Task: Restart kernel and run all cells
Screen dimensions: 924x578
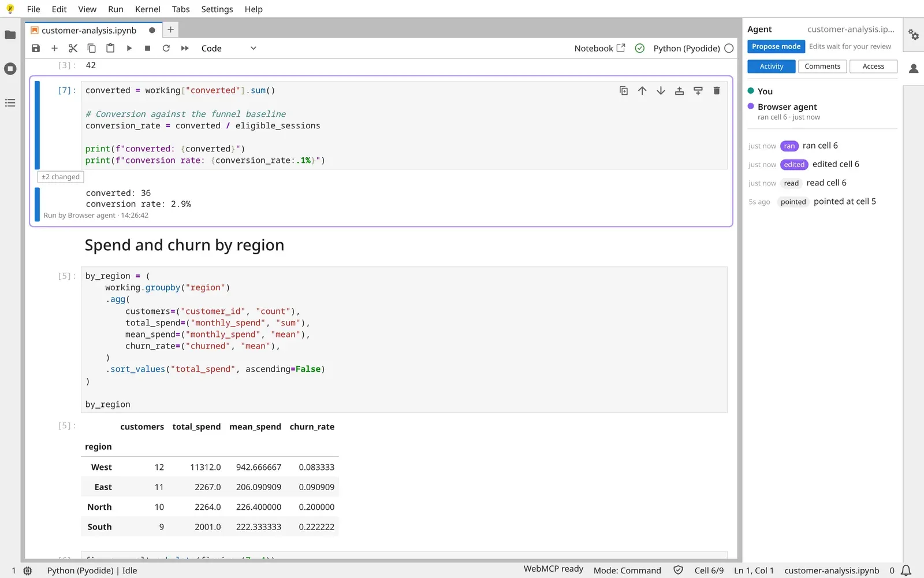Action: 185,49
